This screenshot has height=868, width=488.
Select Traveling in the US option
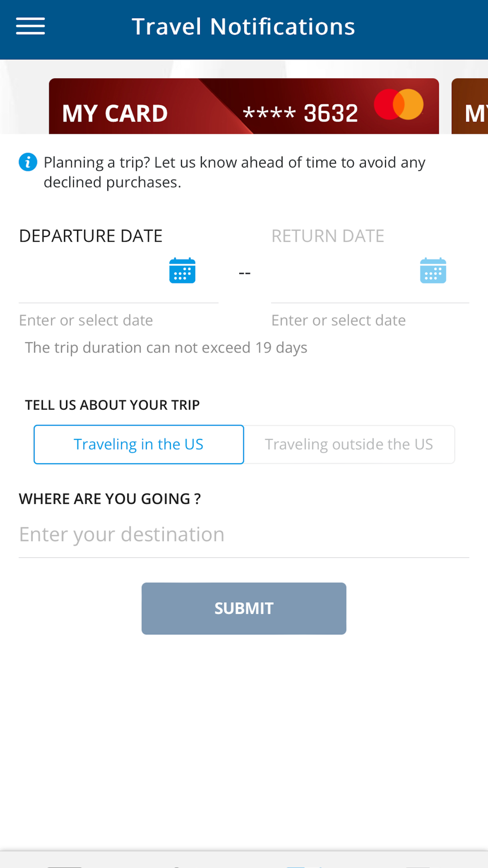click(139, 444)
